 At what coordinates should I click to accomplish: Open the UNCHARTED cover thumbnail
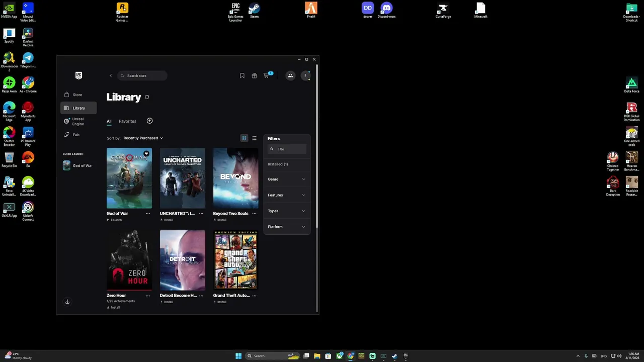point(183,178)
